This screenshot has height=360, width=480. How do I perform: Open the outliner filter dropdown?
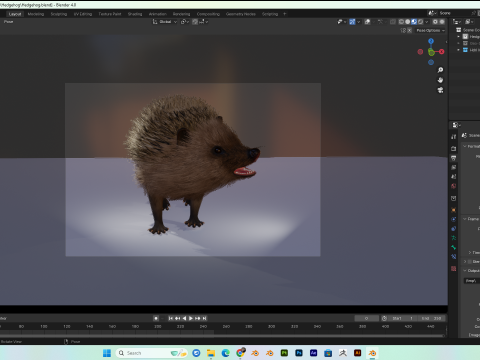coord(469,22)
